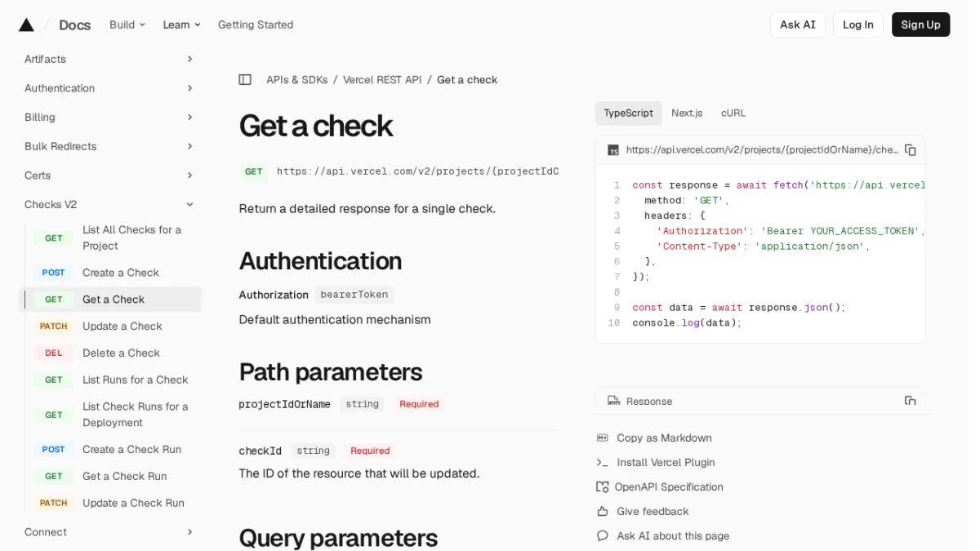
Task: Open the Docs home link
Action: pos(74,24)
